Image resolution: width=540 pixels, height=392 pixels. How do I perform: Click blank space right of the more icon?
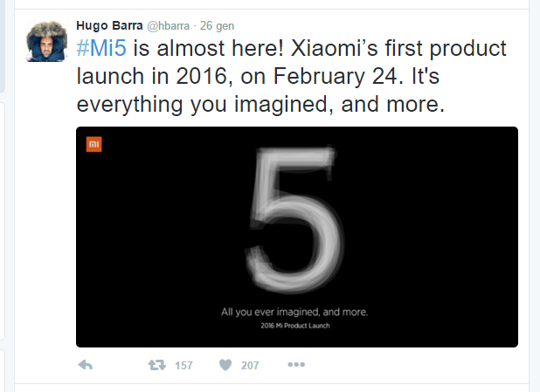tap(413, 365)
